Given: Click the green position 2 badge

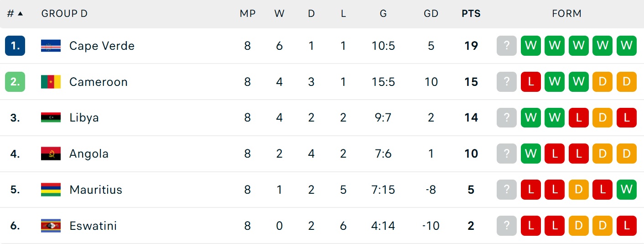Looking at the screenshot, I should [x=15, y=82].
